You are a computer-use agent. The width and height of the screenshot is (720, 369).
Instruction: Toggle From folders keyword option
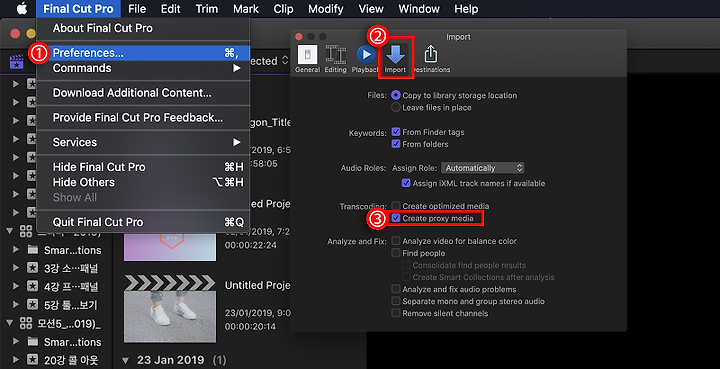(396, 144)
